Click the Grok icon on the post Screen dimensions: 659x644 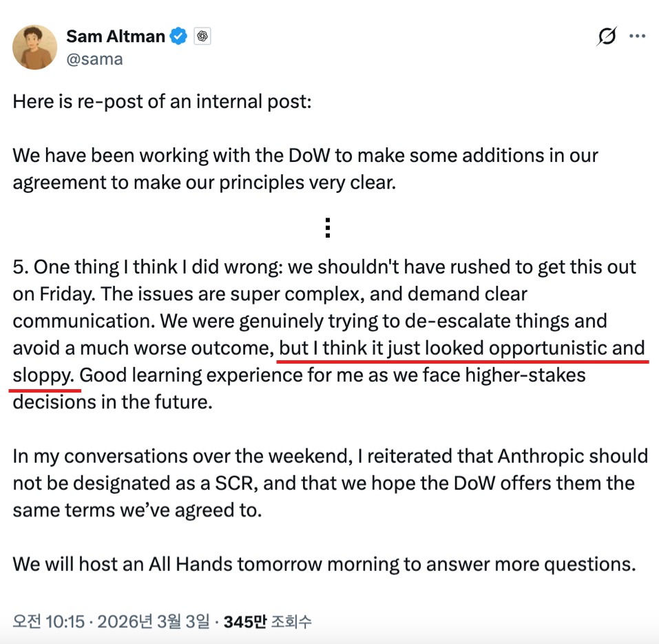tap(607, 37)
